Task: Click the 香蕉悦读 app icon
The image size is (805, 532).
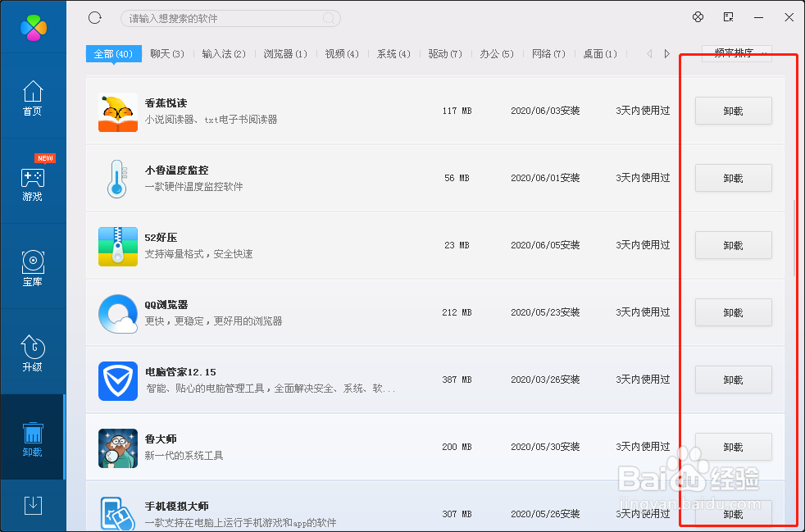Action: pos(118,112)
